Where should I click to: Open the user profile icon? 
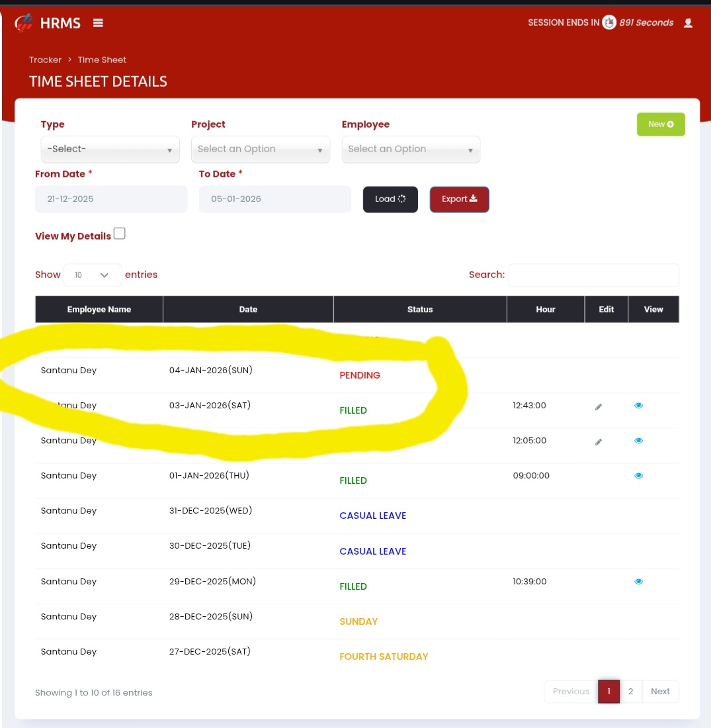(689, 23)
